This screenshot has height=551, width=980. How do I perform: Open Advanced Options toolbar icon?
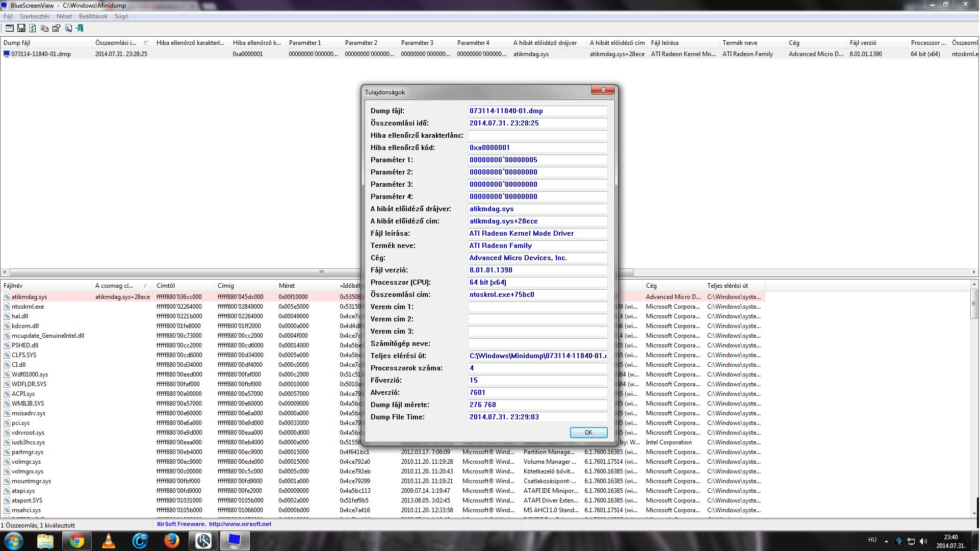(x=9, y=29)
